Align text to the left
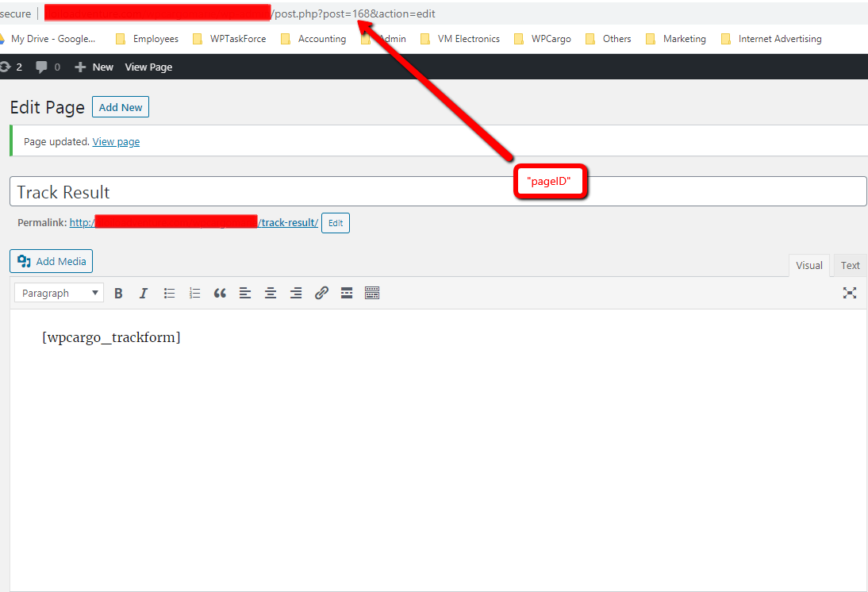Viewport: 868px width, 592px height. [x=245, y=294]
